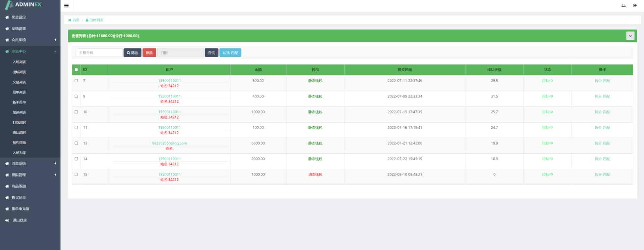Image resolution: width=644 pixels, height=250 pixels.
Task: Click the home icon beside 购买记录
Action: coord(7,198)
